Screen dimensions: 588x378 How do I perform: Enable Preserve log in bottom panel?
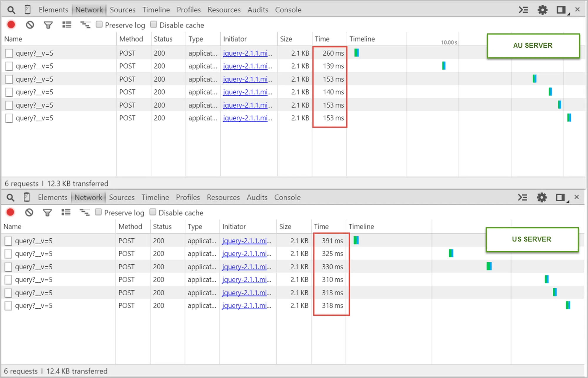98,212
